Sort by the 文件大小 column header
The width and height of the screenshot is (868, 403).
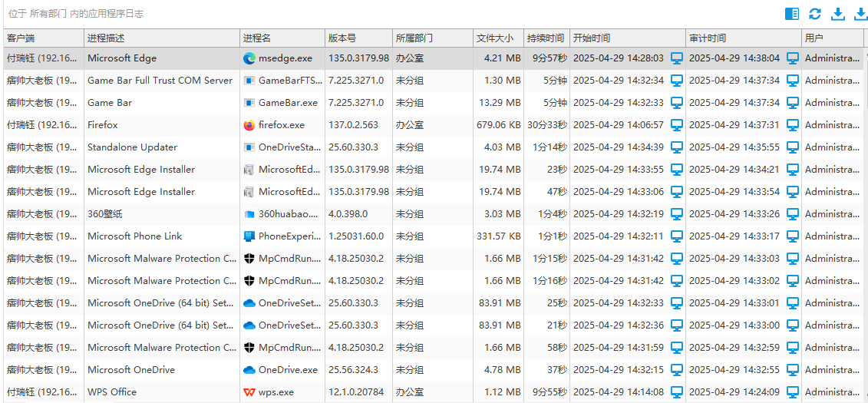[x=498, y=38]
